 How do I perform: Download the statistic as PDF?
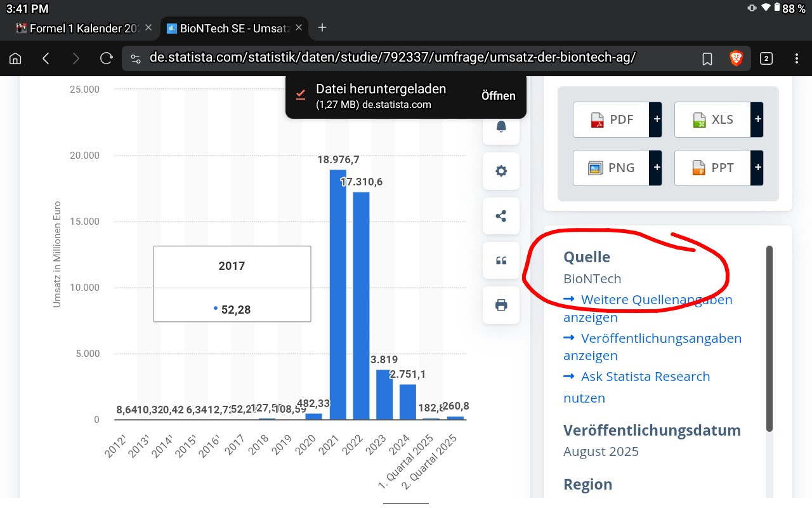pos(611,119)
